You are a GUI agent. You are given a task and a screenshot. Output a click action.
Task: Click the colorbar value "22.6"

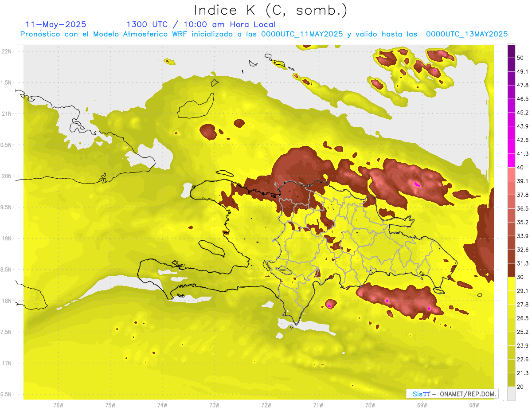(x=522, y=360)
